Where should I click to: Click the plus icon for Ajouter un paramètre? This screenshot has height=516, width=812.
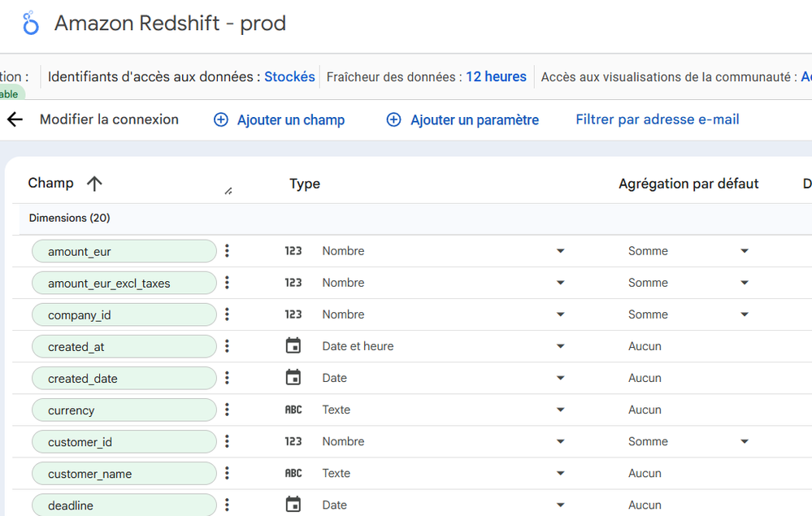click(393, 120)
